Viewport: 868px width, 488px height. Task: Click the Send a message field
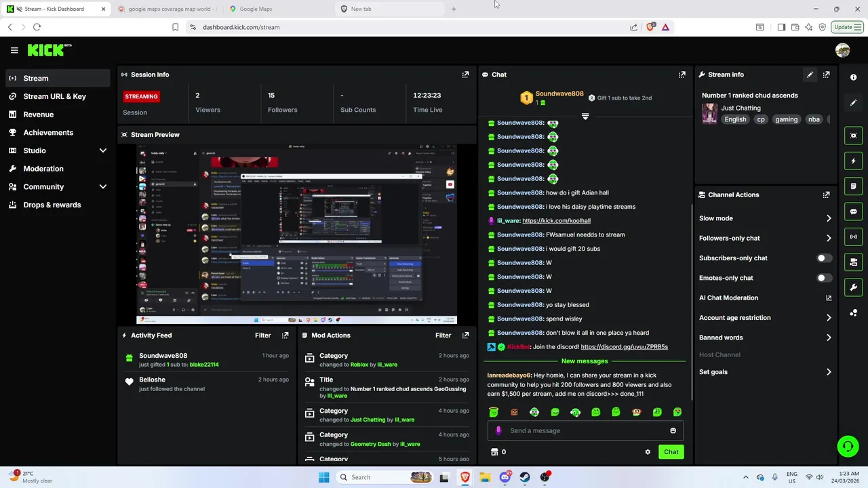tap(585, 430)
